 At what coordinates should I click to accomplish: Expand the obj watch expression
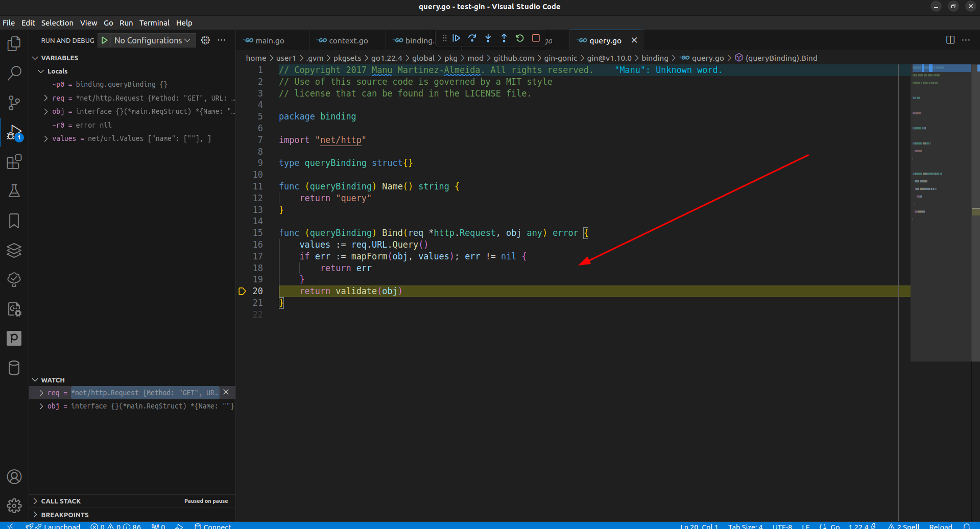point(41,406)
